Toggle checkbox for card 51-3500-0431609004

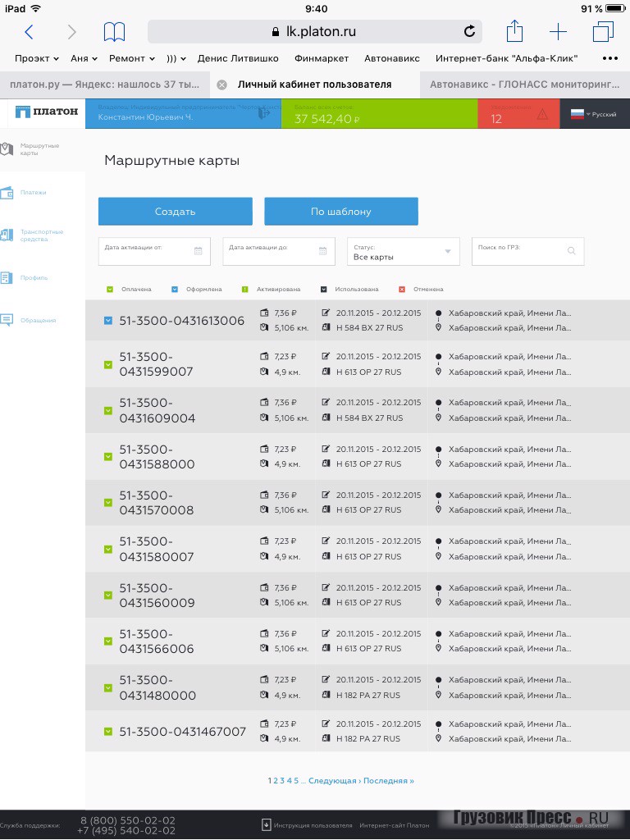(x=107, y=410)
